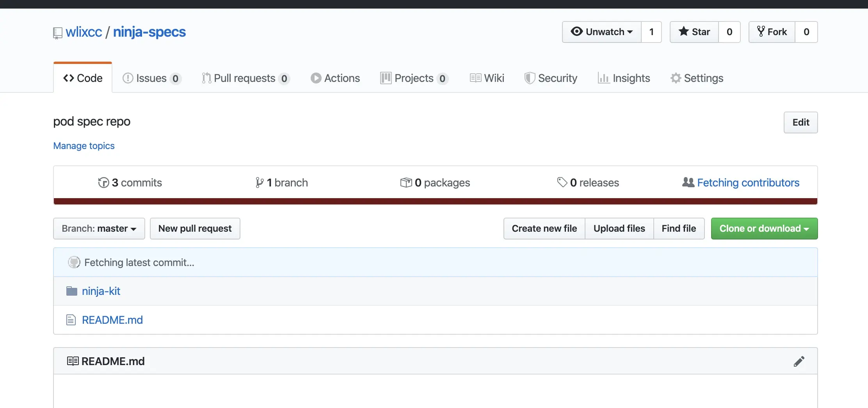Open the ninja-kit folder
The height and width of the screenshot is (408, 868).
[101, 291]
